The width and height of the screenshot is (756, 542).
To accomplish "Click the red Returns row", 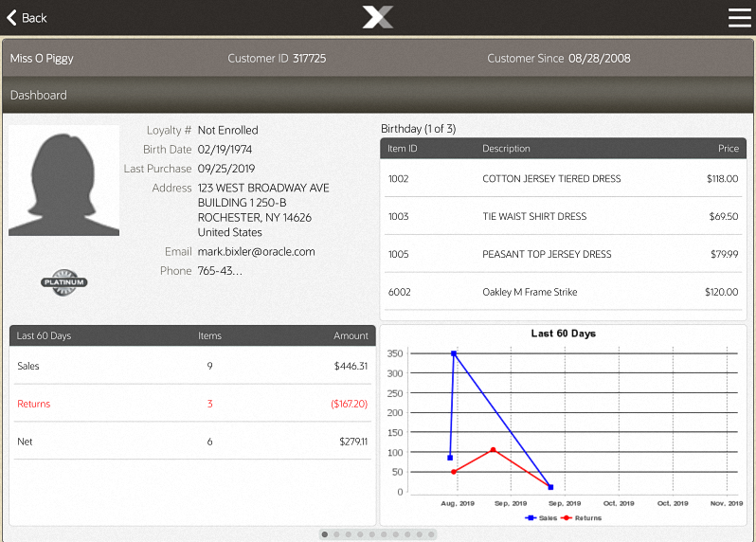I will (x=192, y=404).
